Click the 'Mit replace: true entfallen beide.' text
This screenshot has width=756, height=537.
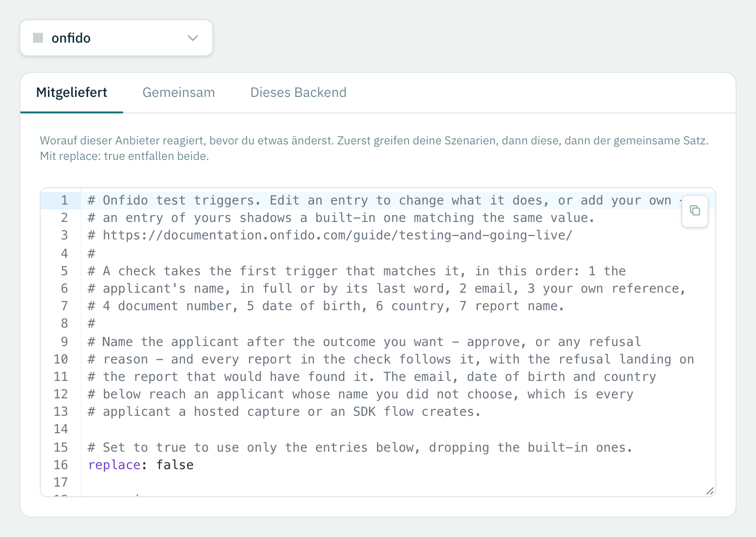click(x=125, y=156)
